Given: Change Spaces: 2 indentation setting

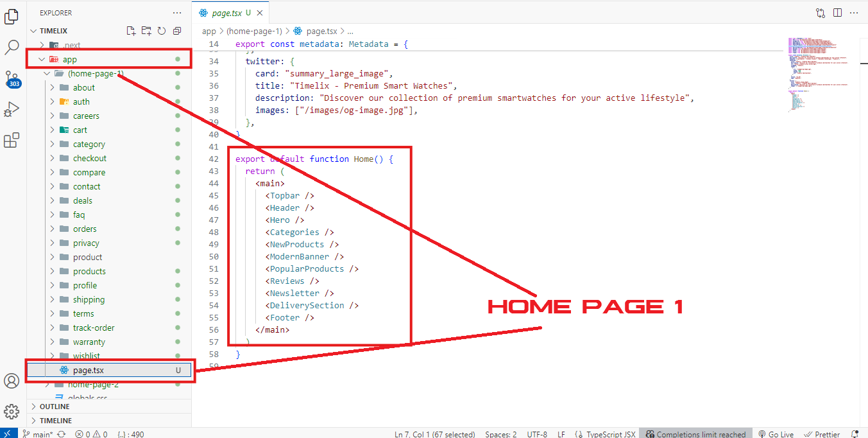Looking at the screenshot, I should click(500, 434).
